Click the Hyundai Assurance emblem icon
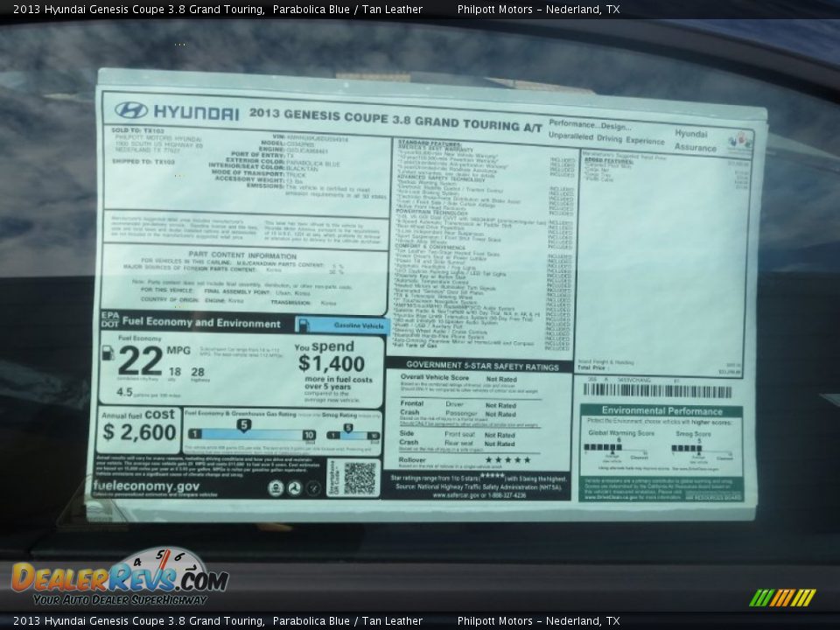Screen dimensions: 840x630 [740, 142]
